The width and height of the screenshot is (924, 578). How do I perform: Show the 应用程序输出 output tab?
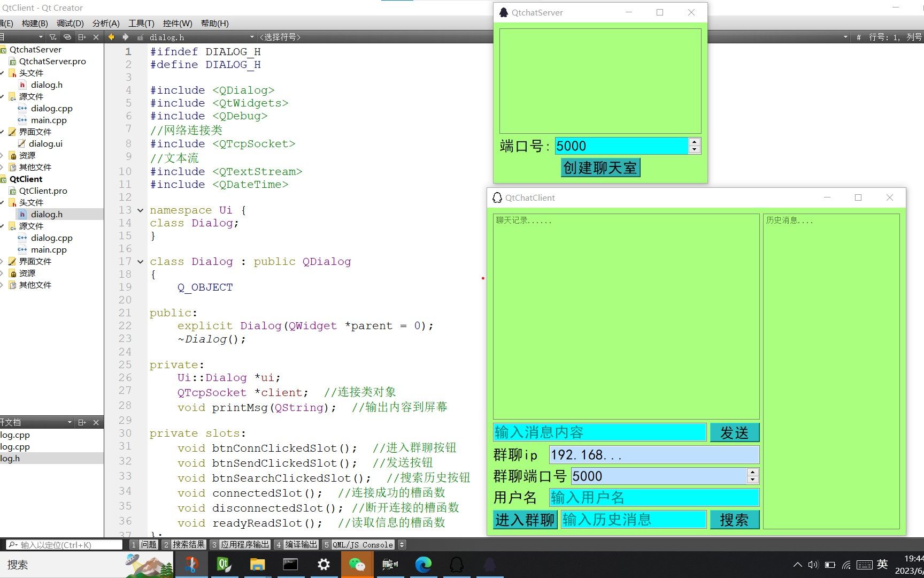click(x=240, y=544)
